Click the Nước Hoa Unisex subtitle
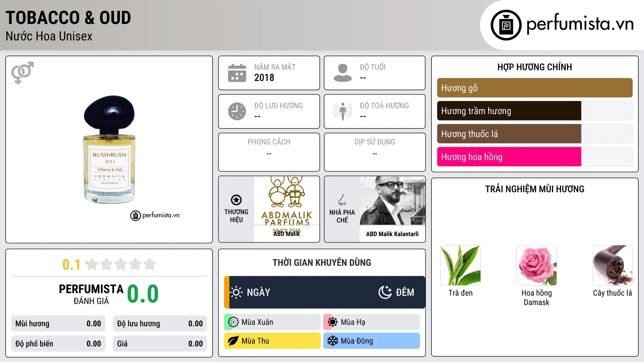The height and width of the screenshot is (362, 644). coord(49,36)
